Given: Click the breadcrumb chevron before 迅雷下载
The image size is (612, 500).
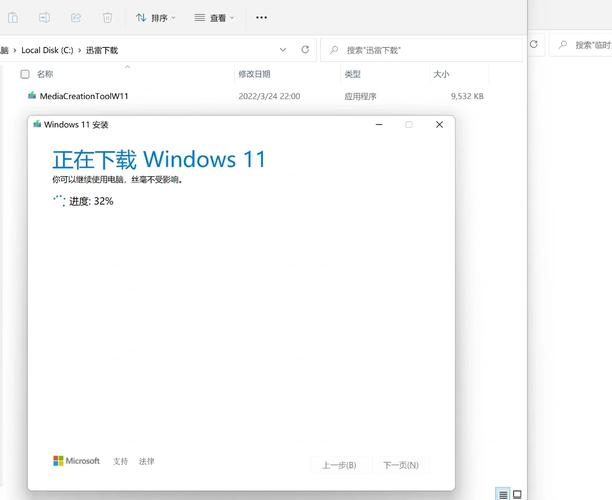Looking at the screenshot, I should pos(79,50).
